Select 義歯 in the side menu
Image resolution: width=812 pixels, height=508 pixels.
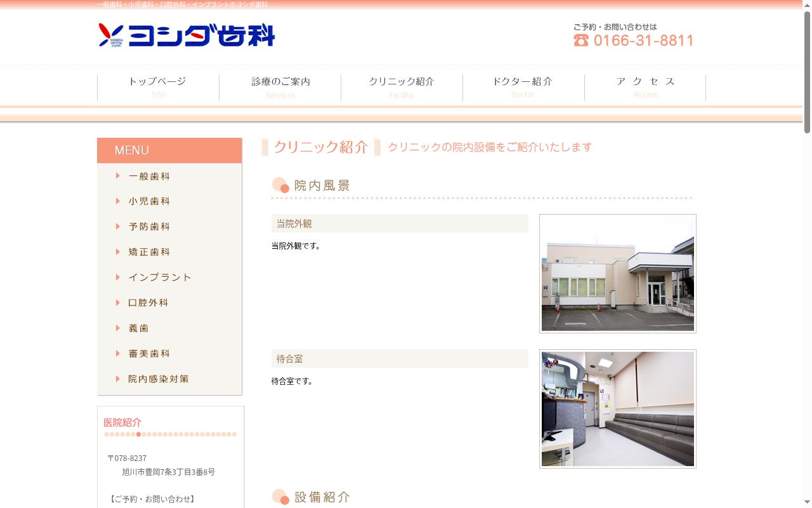(x=169, y=328)
